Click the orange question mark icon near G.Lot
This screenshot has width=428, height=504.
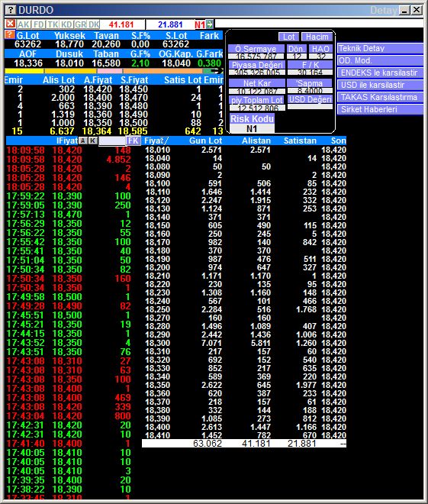coord(10,34)
